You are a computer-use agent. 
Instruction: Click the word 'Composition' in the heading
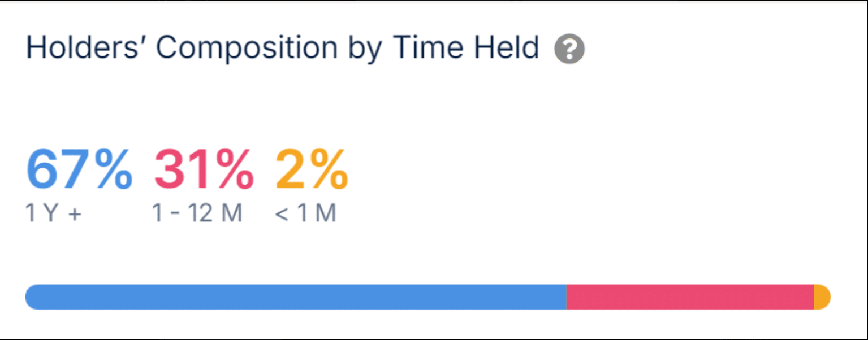point(247,49)
